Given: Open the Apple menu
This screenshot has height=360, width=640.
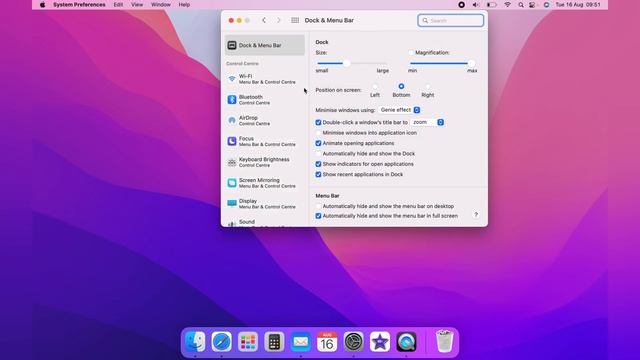Looking at the screenshot, I should (x=42, y=5).
